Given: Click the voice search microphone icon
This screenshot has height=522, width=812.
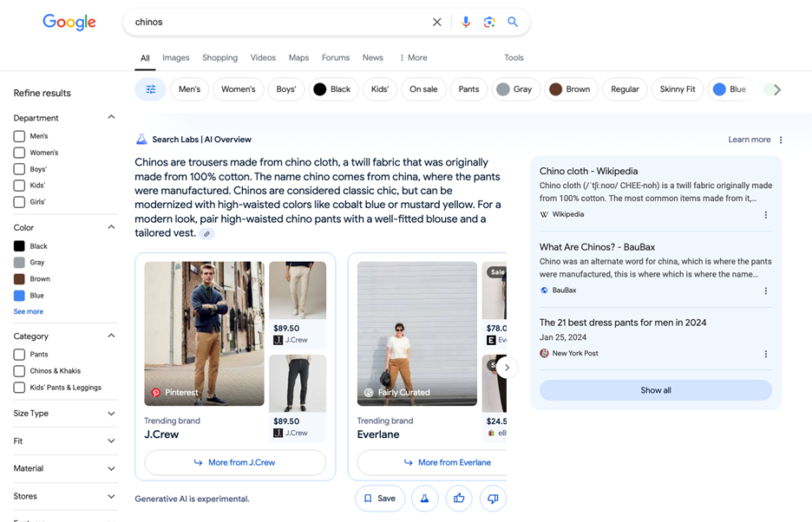Looking at the screenshot, I should (466, 23).
